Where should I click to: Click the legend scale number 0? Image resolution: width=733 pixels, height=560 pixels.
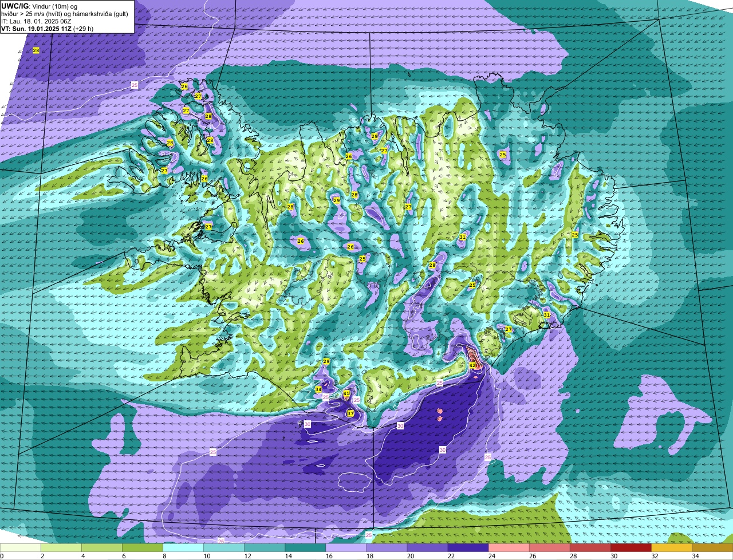click(2, 556)
